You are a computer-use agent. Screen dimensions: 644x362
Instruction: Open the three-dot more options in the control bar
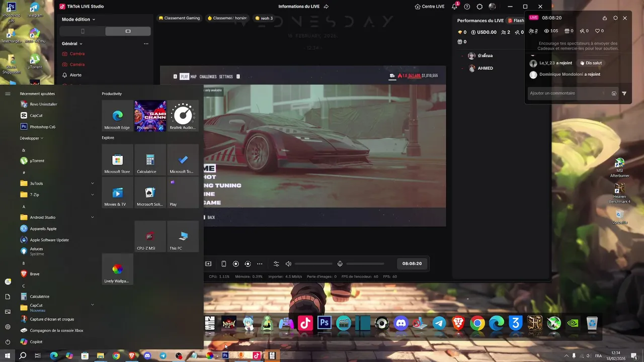(x=260, y=263)
